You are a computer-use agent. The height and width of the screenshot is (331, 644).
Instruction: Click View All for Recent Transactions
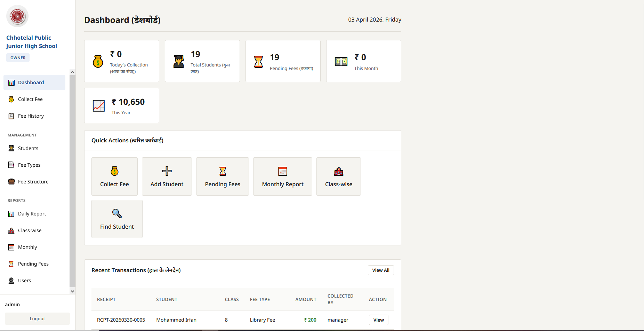pos(380,270)
